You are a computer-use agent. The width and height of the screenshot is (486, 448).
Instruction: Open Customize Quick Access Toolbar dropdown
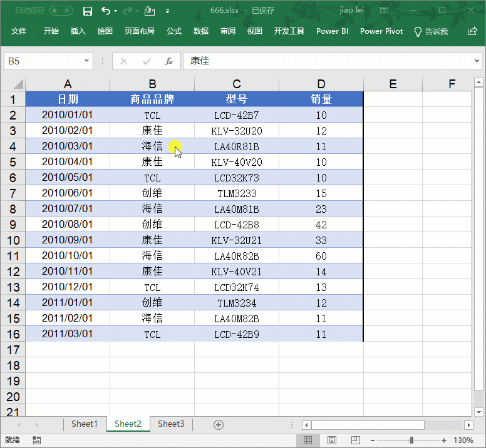click(167, 11)
